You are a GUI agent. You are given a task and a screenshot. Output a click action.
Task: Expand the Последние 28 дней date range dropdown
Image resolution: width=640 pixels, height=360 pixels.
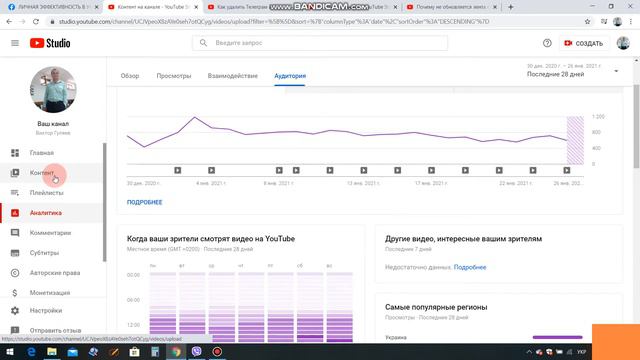pos(573,71)
